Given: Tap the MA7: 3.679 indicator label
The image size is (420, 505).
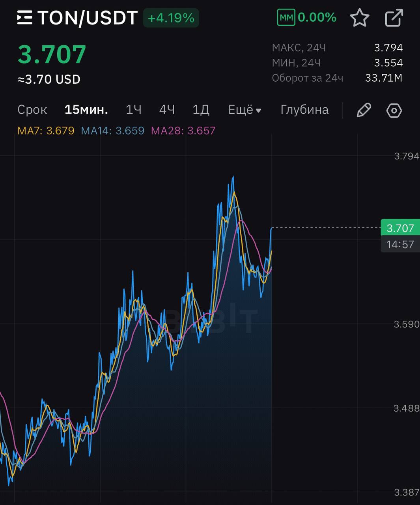Looking at the screenshot, I should pos(46,131).
